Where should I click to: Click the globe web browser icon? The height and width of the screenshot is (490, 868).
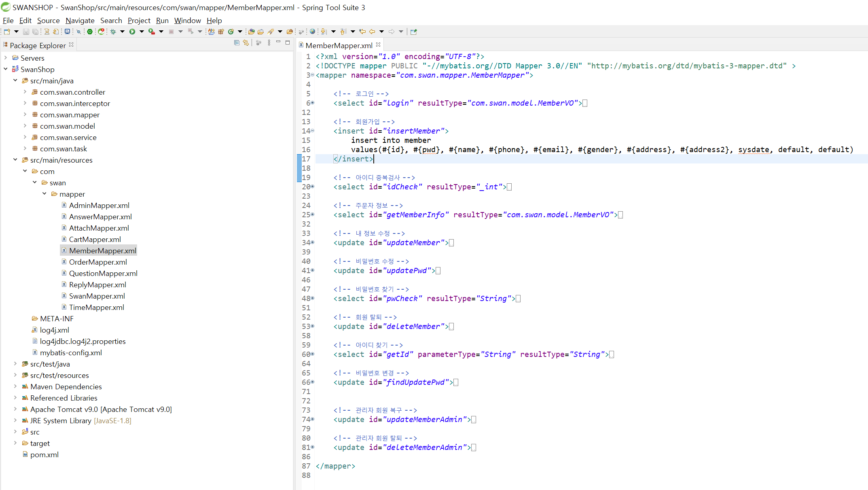pyautogui.click(x=312, y=32)
